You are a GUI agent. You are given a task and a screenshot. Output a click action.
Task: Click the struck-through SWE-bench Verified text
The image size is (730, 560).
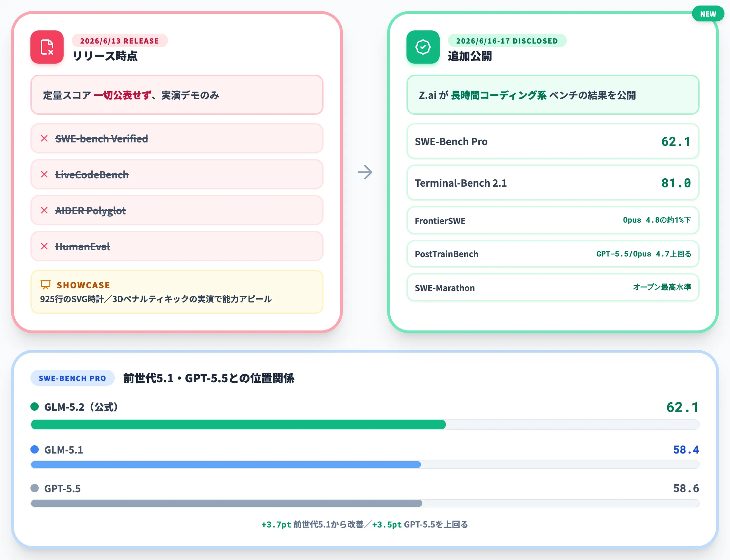tap(102, 139)
